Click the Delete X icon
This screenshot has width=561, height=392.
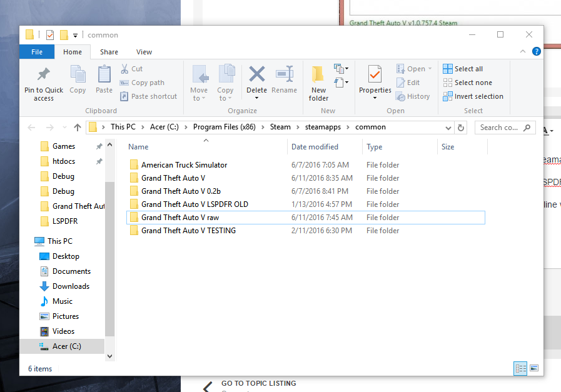(257, 74)
